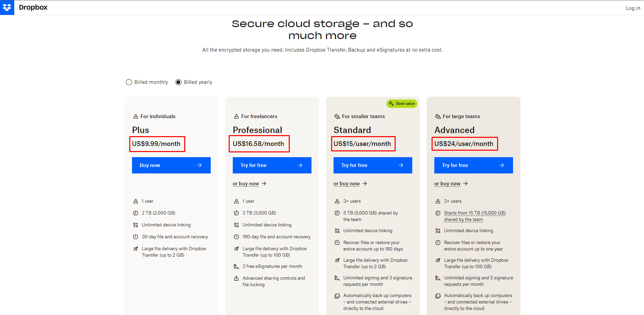
Task: Click the clock icon by 180-day recovery
Action: coord(236,237)
